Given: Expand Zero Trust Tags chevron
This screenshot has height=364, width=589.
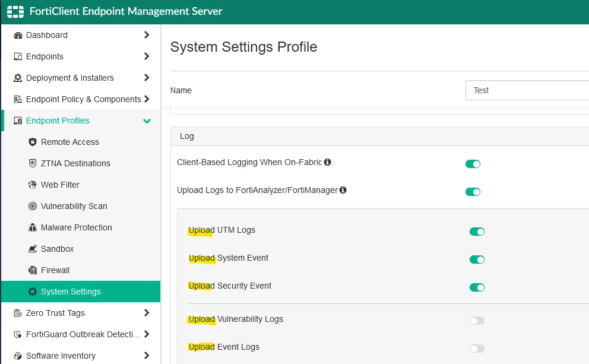Looking at the screenshot, I should pos(147,313).
